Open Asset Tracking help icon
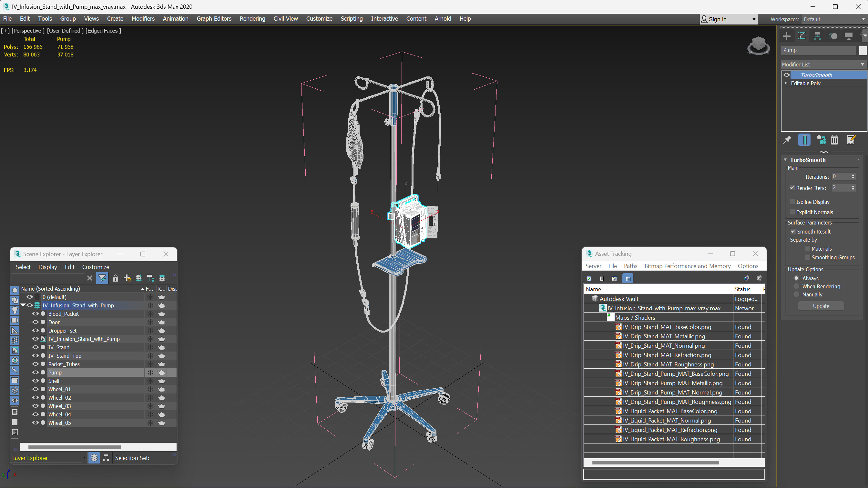 pyautogui.click(x=746, y=278)
